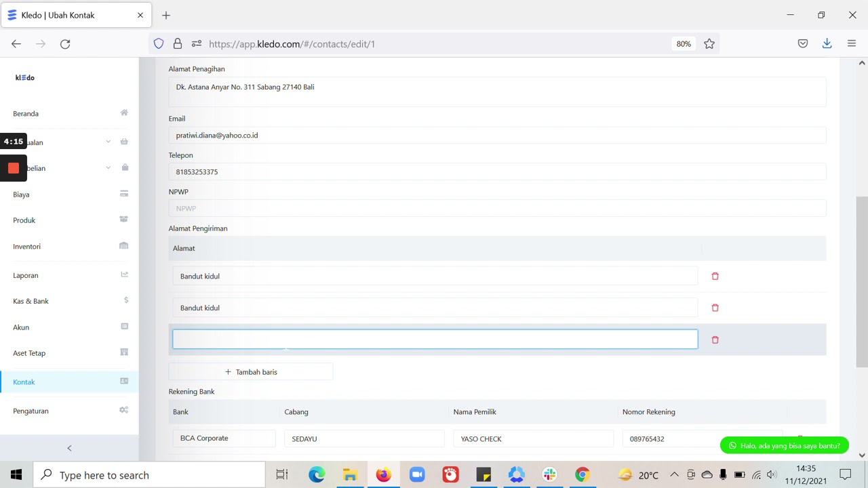Click the BCA Corporate bank field
The width and height of the screenshot is (868, 488).
pos(224,439)
